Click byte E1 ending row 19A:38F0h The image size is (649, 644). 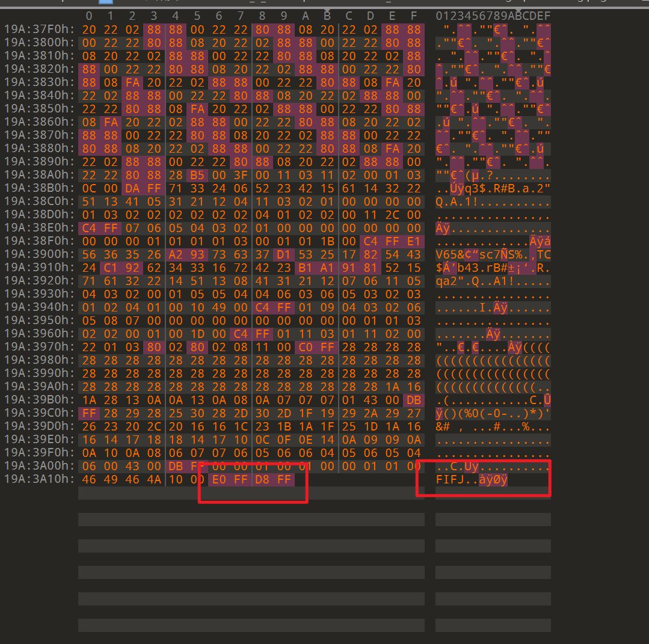tap(413, 241)
